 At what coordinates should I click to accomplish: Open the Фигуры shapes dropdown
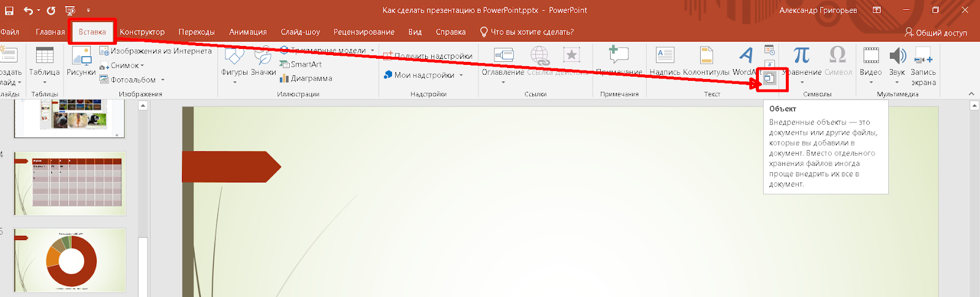click(234, 64)
